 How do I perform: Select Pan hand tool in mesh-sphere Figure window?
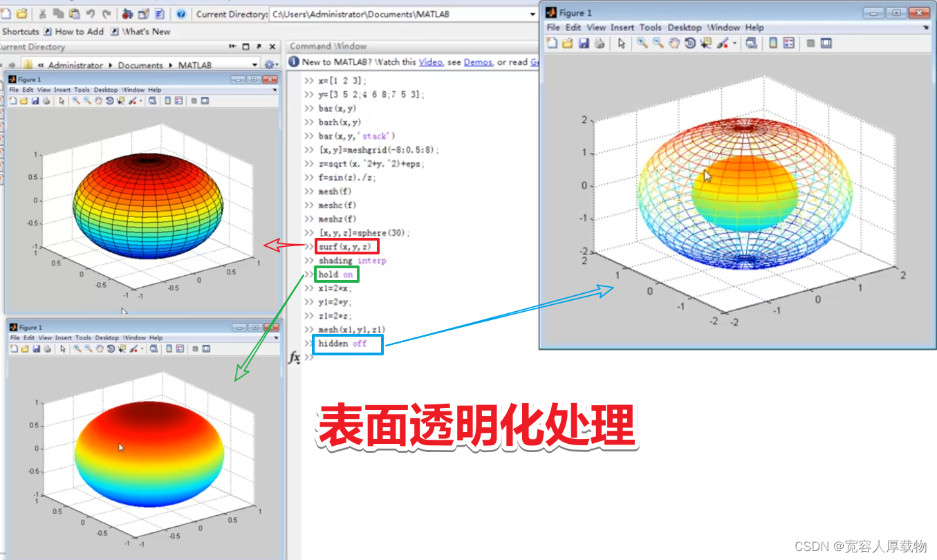674,43
